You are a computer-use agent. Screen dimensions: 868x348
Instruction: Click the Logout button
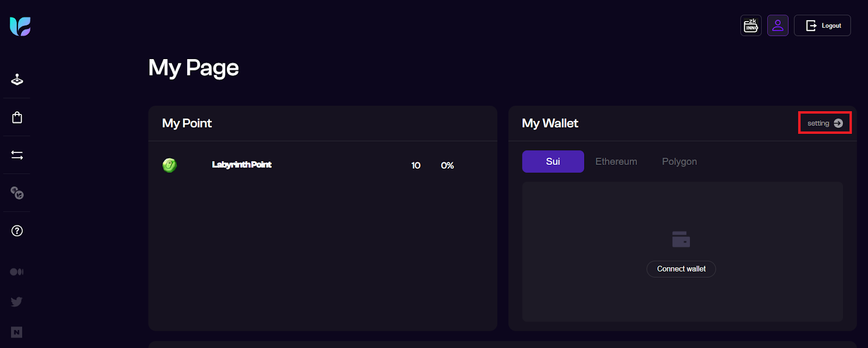[822, 25]
